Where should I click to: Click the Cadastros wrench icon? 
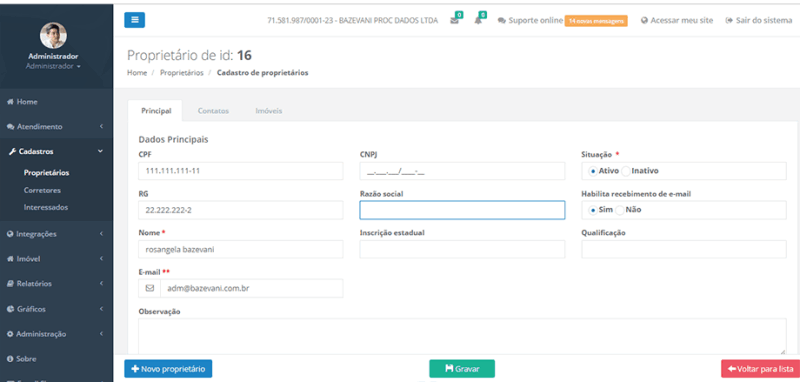[x=13, y=151]
